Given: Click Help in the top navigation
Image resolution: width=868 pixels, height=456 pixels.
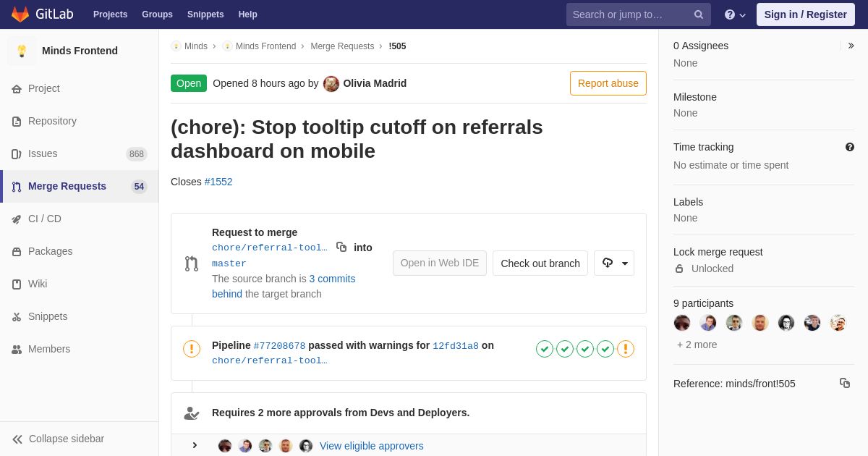Looking at the screenshot, I should point(248,14).
